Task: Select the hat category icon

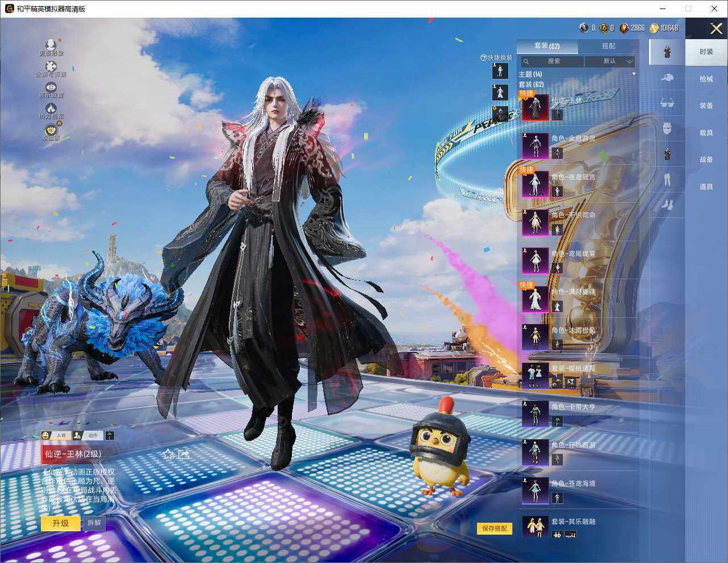Action: coord(667,78)
